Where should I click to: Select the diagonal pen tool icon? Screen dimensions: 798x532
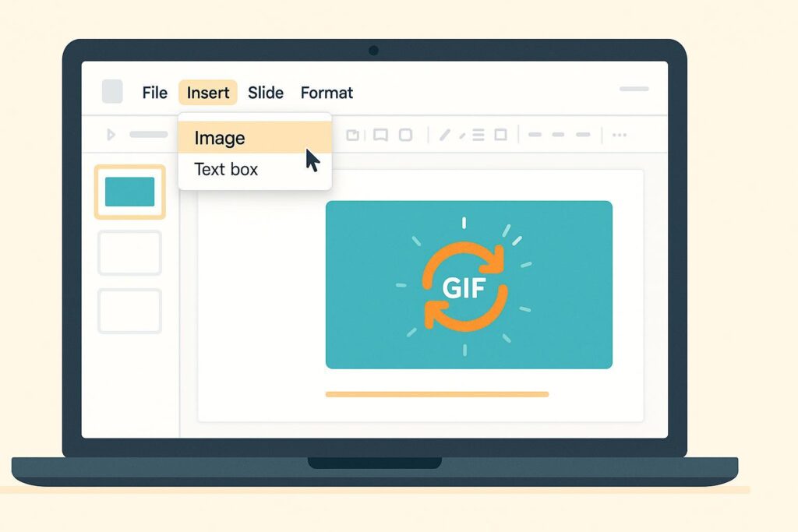[444, 135]
